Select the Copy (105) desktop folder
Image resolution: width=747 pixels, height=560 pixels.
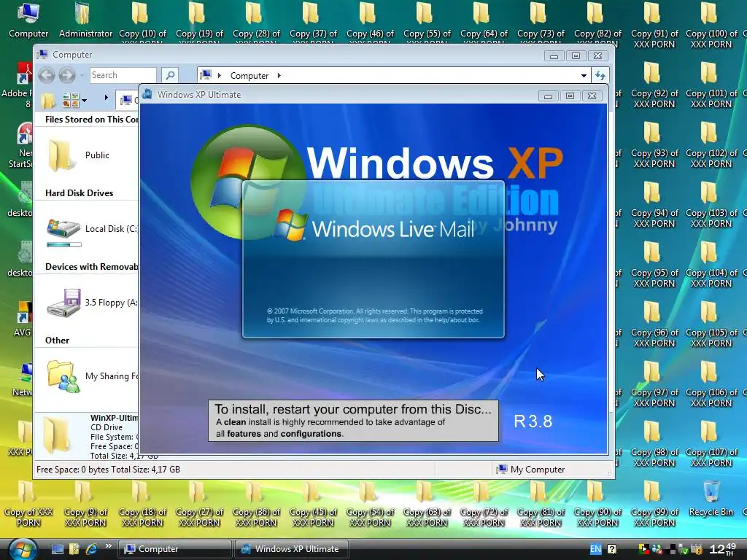711,324
